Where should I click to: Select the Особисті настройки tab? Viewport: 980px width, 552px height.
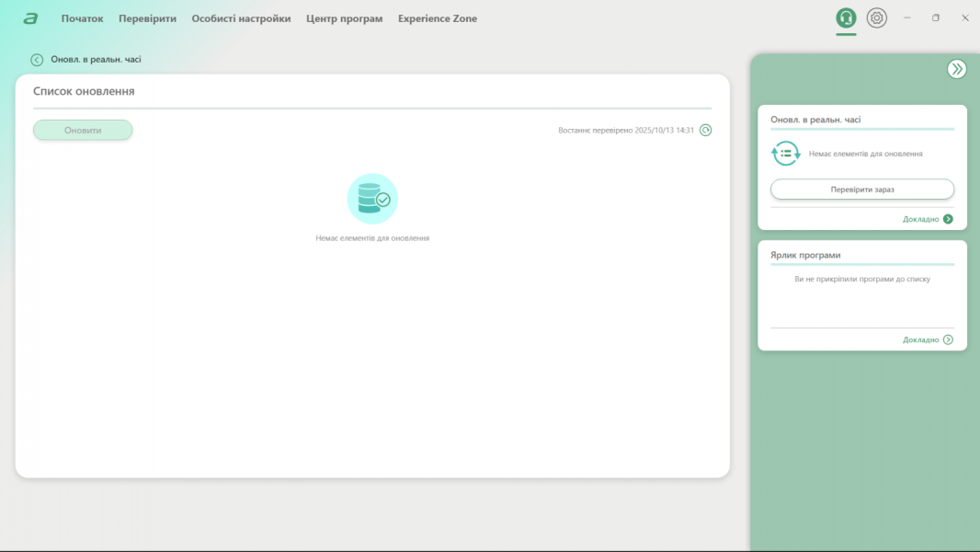[x=241, y=18]
